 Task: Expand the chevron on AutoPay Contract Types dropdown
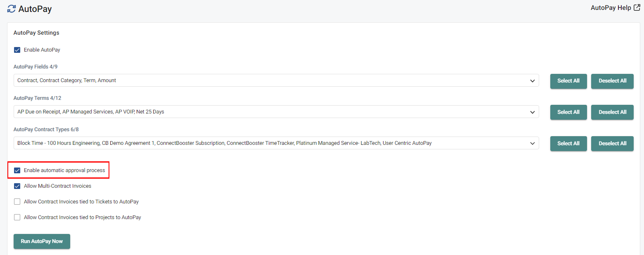pyautogui.click(x=533, y=143)
